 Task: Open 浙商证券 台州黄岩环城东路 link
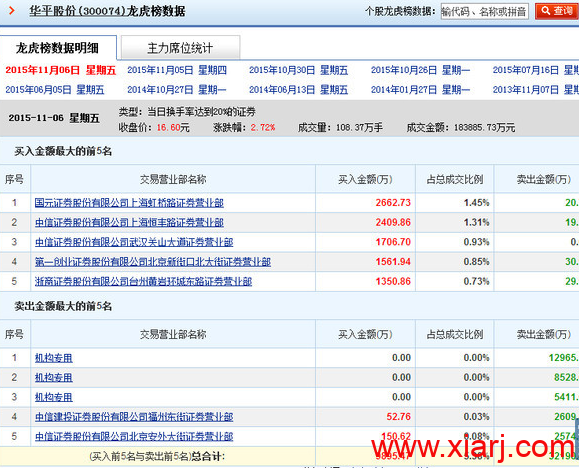click(x=143, y=281)
